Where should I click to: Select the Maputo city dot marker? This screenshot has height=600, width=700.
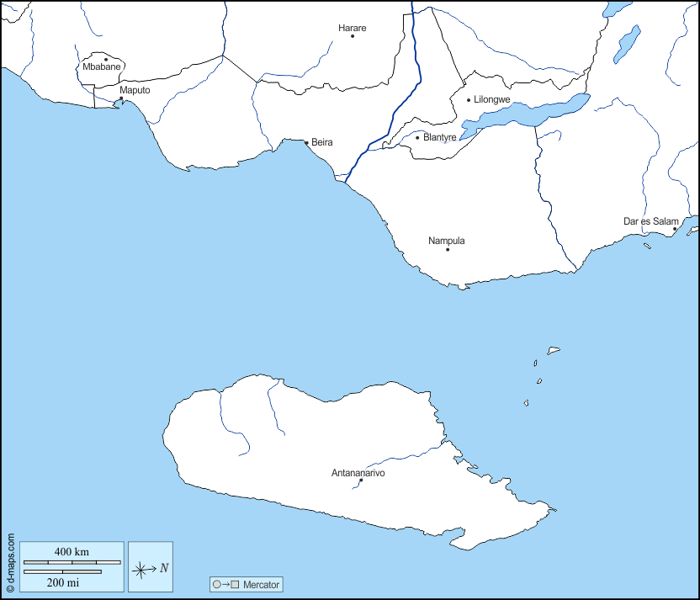coord(121,98)
